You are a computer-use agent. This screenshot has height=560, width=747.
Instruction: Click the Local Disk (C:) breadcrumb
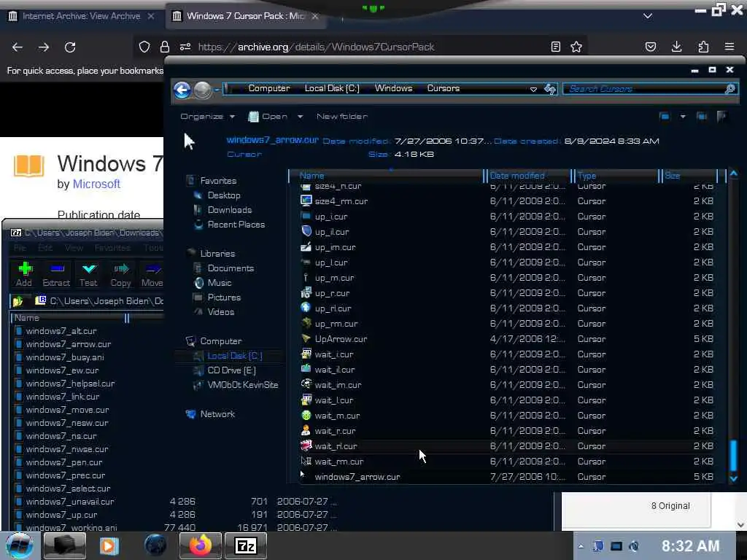point(332,88)
